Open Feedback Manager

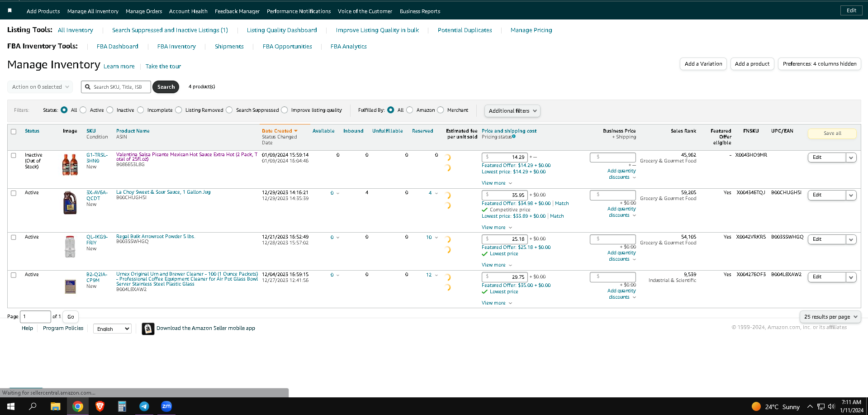237,11
